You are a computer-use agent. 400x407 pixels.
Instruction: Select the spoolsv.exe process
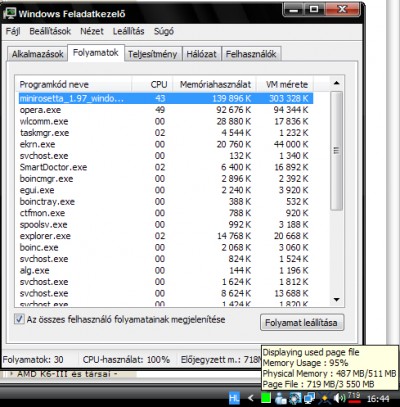(x=165, y=225)
